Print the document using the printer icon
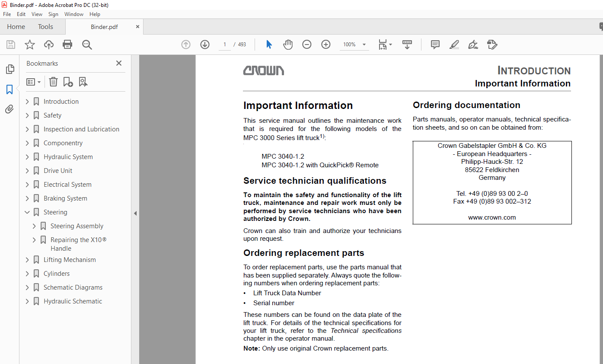The width and height of the screenshot is (603, 364). click(x=67, y=45)
